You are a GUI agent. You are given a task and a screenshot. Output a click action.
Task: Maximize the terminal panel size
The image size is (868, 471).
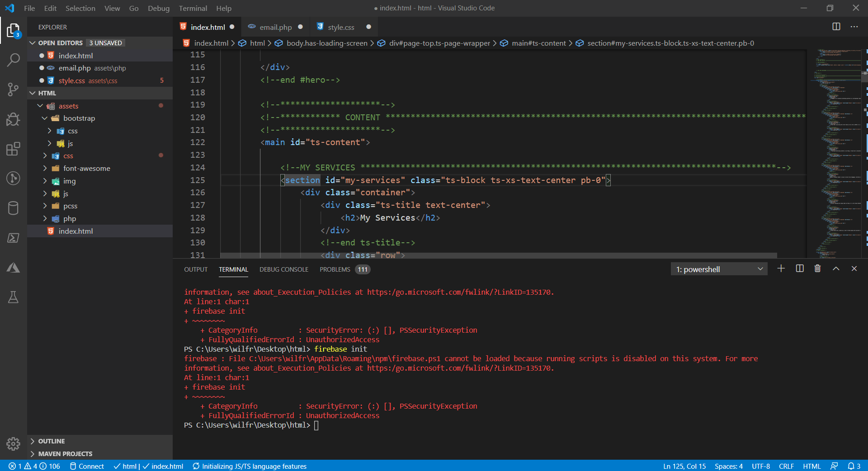pyautogui.click(x=836, y=268)
